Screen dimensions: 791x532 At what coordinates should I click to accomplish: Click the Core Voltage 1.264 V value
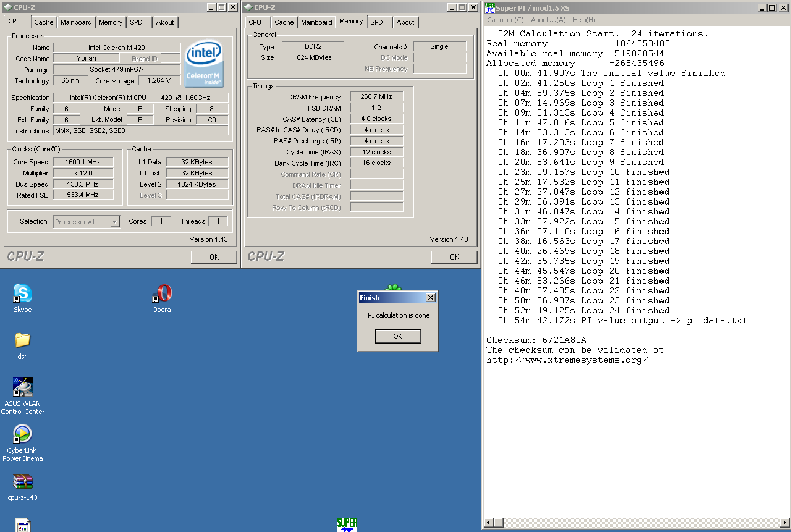pos(159,81)
